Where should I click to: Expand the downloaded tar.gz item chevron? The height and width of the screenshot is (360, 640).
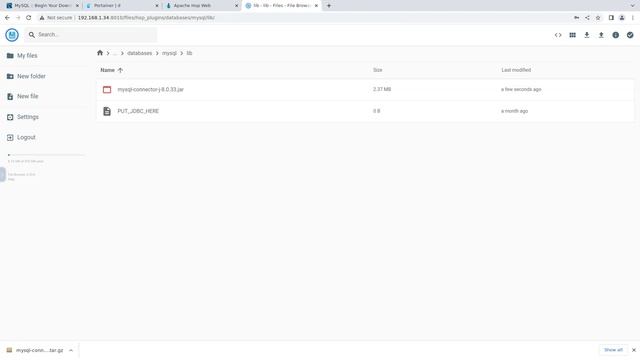(x=71, y=350)
